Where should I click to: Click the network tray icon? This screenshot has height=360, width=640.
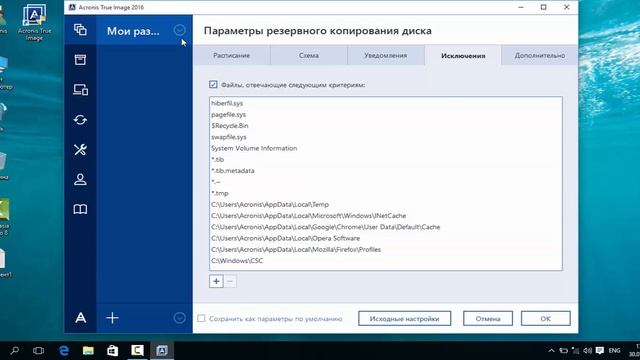coord(576,351)
